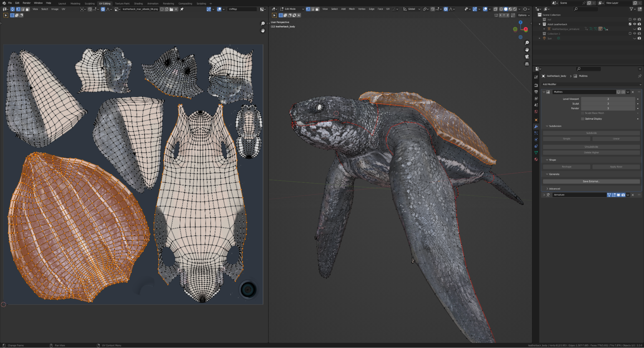Switch to perspective/orthographic grid icon
This screenshot has width=644, height=348.
click(527, 64)
